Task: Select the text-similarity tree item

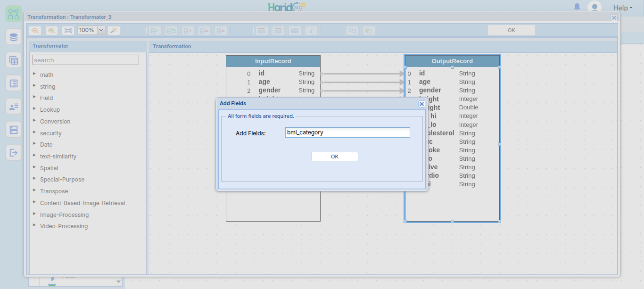Action: click(58, 157)
